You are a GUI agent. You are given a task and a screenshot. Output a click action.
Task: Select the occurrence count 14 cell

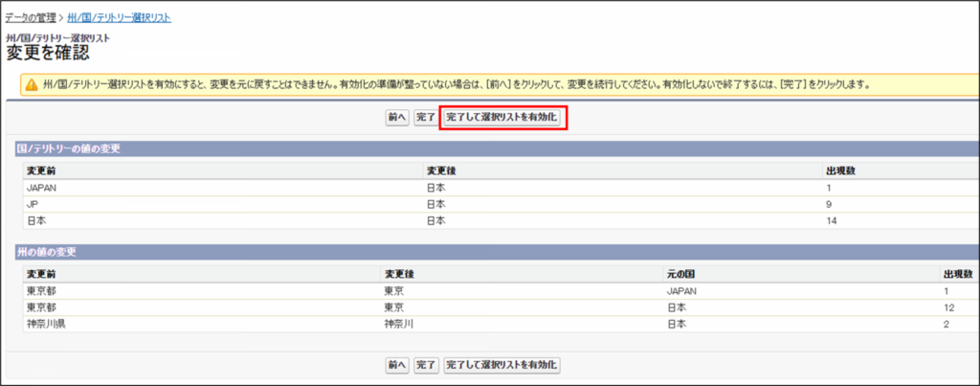click(831, 220)
